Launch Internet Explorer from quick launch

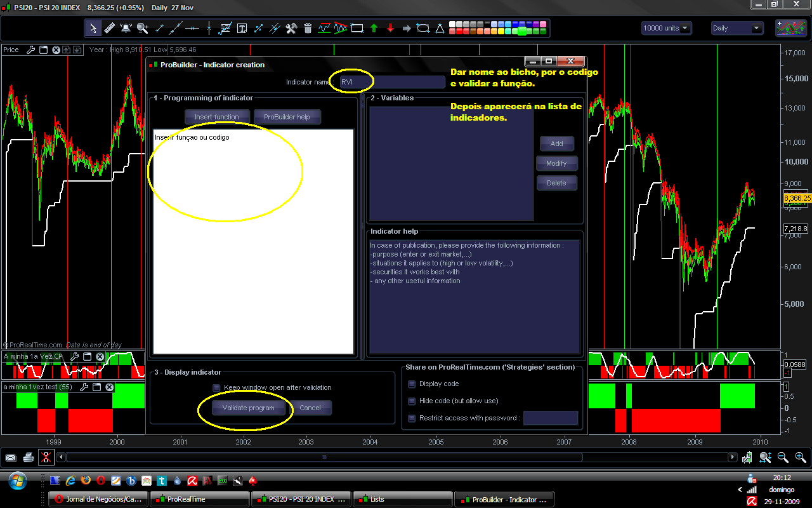[70, 480]
